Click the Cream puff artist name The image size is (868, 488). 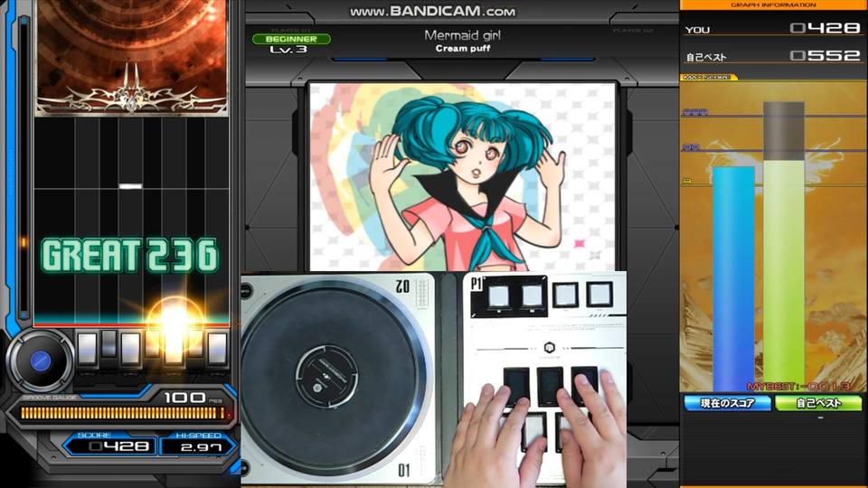(x=463, y=48)
